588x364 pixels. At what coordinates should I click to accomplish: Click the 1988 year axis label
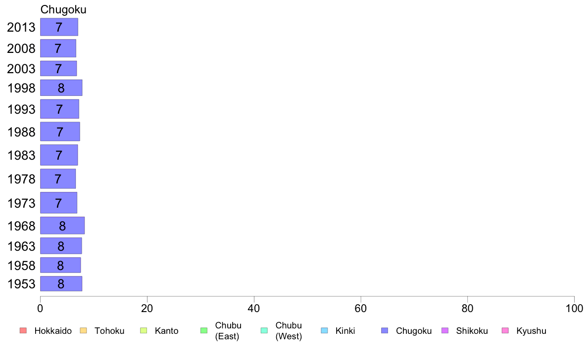pyautogui.click(x=21, y=132)
